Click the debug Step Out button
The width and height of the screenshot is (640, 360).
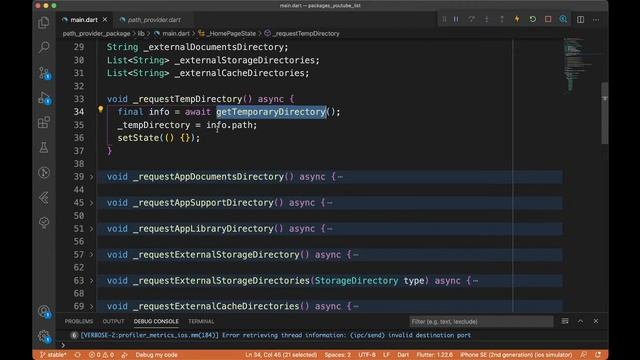[502, 19]
